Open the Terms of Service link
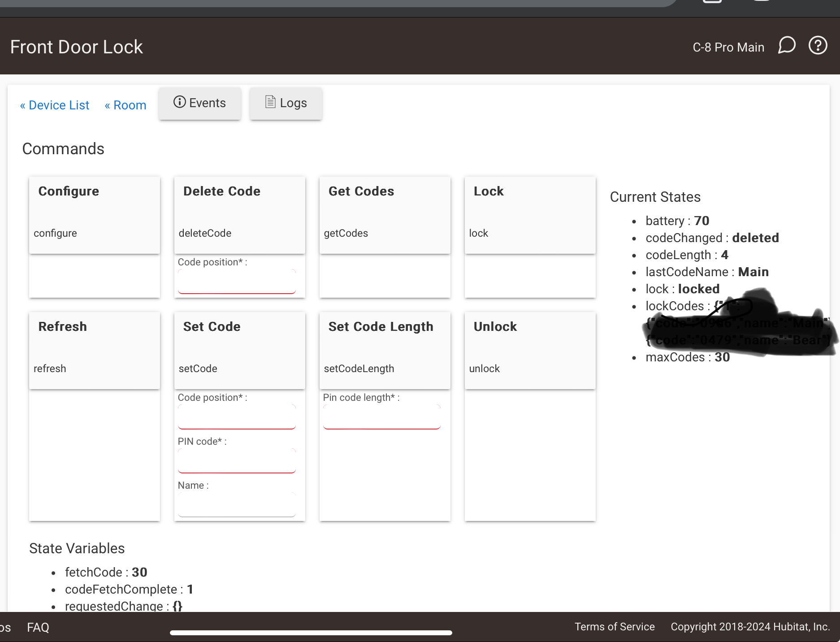 (x=615, y=627)
